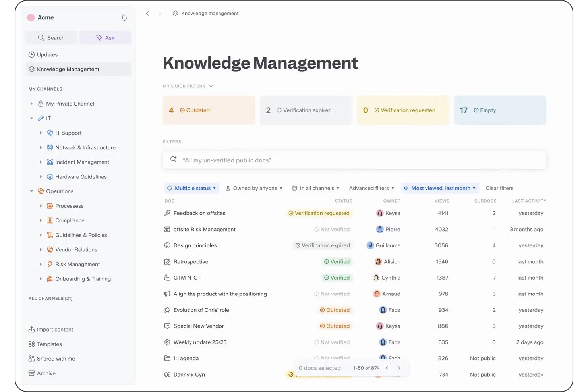588x392 pixels.
Task: Open the Advanced filters dropdown
Action: pyautogui.click(x=371, y=188)
